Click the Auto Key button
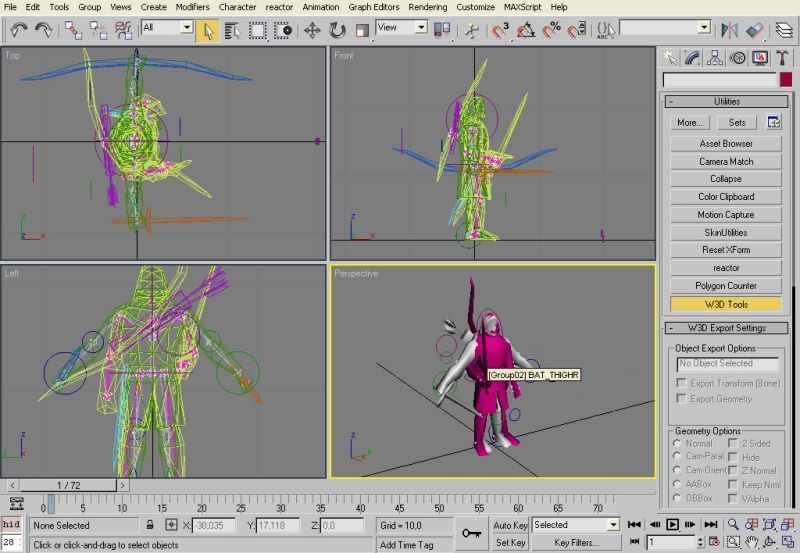 510,525
